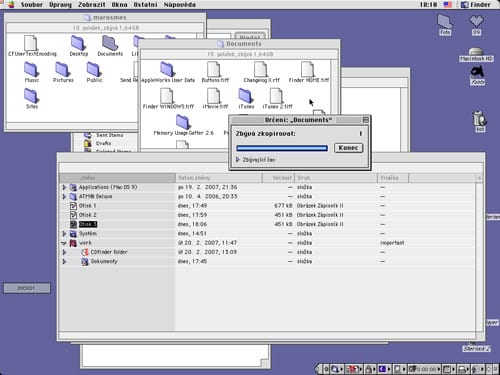Open the Finder application menu

(x=476, y=5)
